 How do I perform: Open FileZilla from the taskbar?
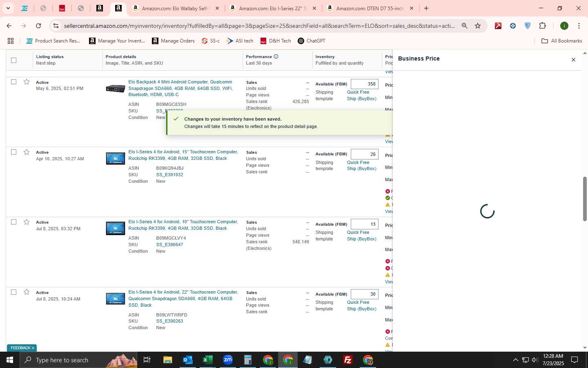348,360
